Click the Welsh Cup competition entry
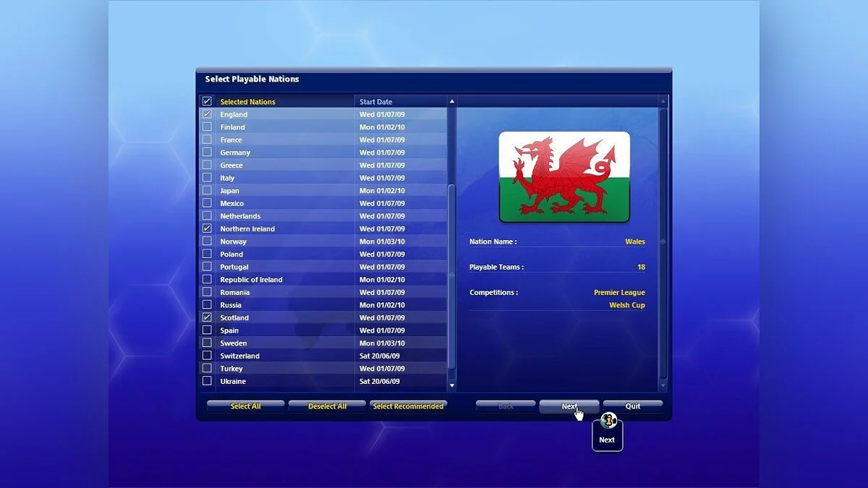868x488 pixels. pyautogui.click(x=627, y=305)
